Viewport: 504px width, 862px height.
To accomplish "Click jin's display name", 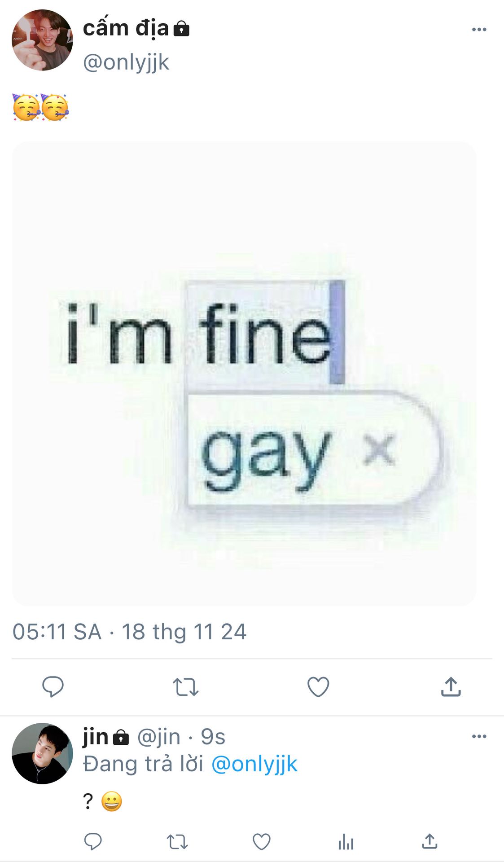I will pyautogui.click(x=96, y=737).
